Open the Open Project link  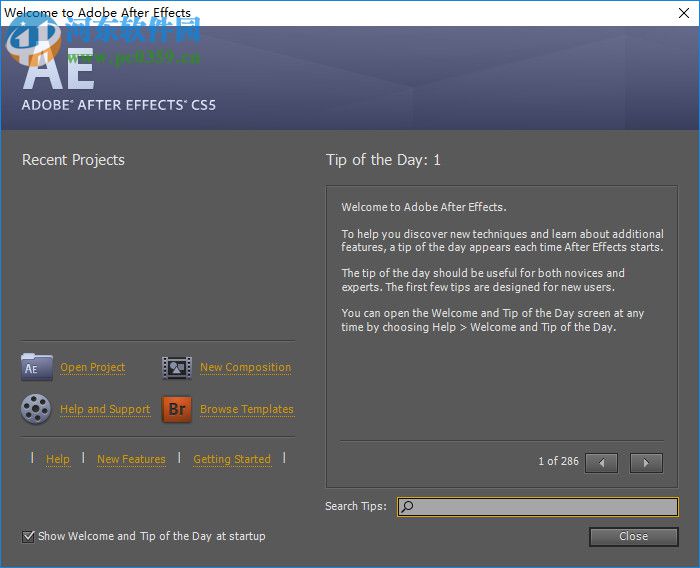point(92,367)
